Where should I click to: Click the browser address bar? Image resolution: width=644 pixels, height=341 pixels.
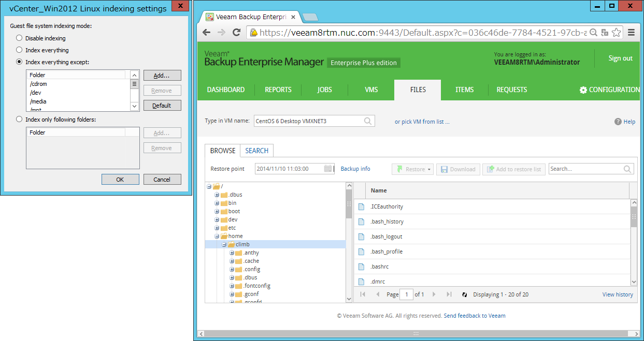[422, 32]
